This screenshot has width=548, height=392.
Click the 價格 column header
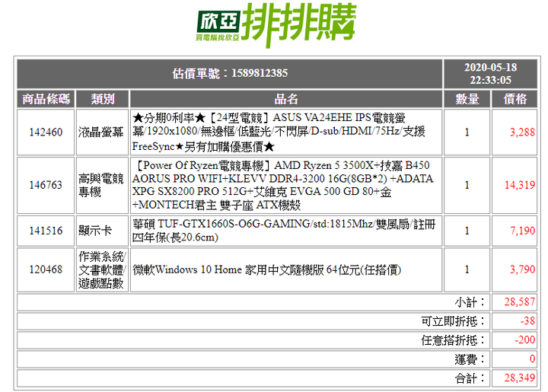coord(515,99)
